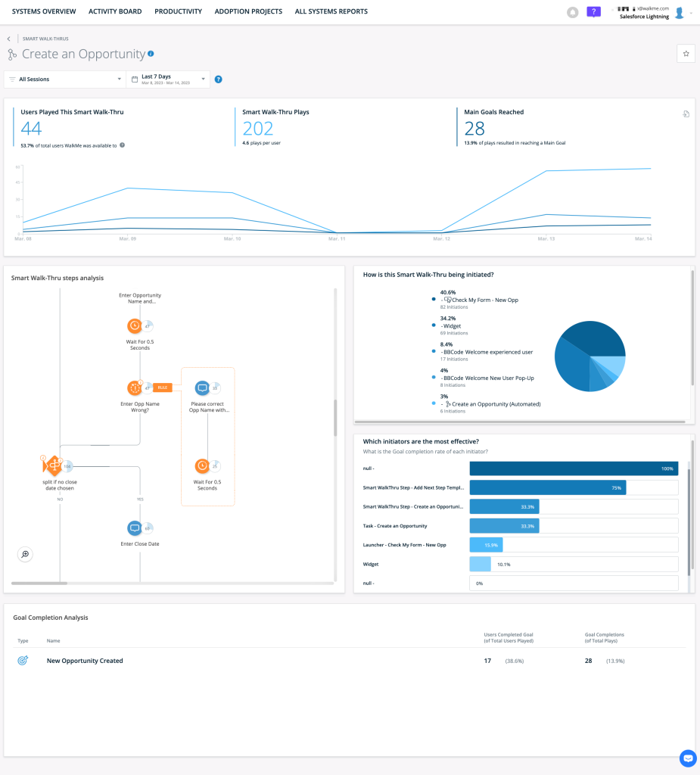Viewport: 700px width, 775px height.
Task: Click the blue help icon next to date filter
Action: (218, 79)
